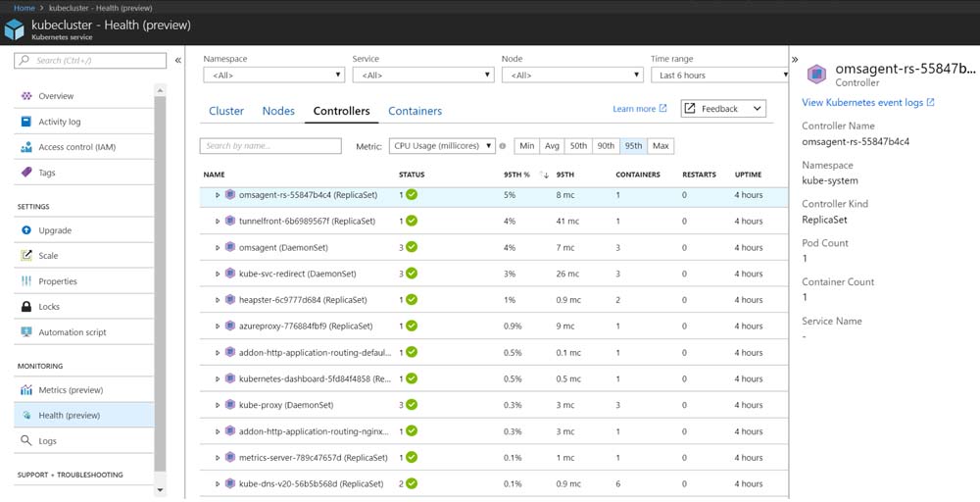Open the Namespace dropdown
Screen dimensions: 980x502
pyautogui.click(x=273, y=75)
